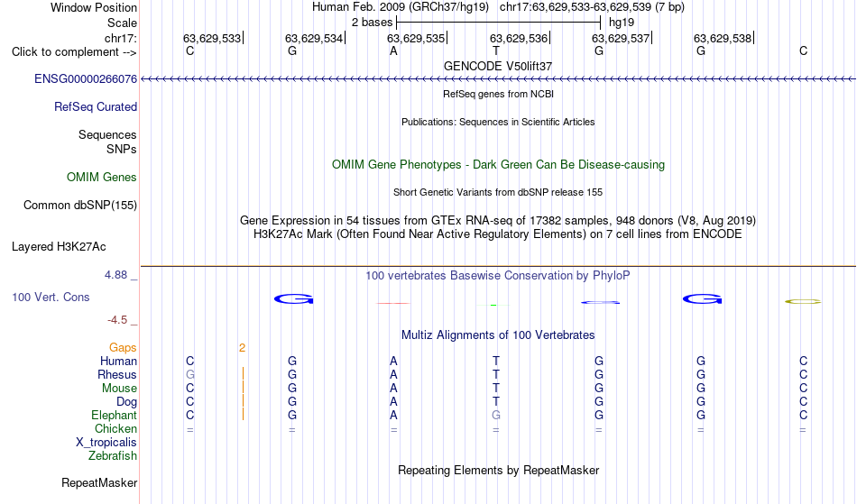Click the hg19 label beside the scale bar
Image resolution: width=857 pixels, height=504 pixels.
622,23
